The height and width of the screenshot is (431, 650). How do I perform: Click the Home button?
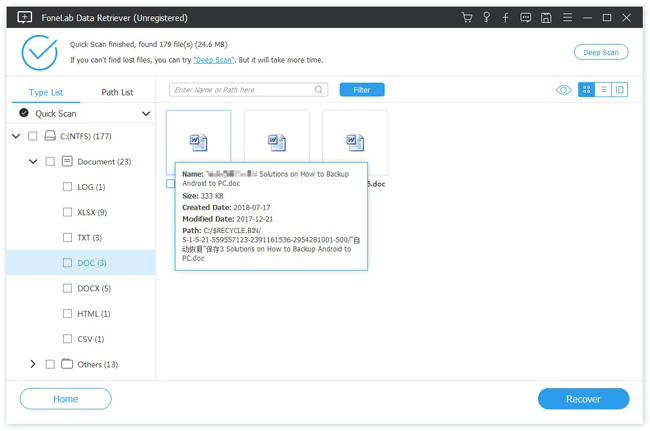coord(65,399)
